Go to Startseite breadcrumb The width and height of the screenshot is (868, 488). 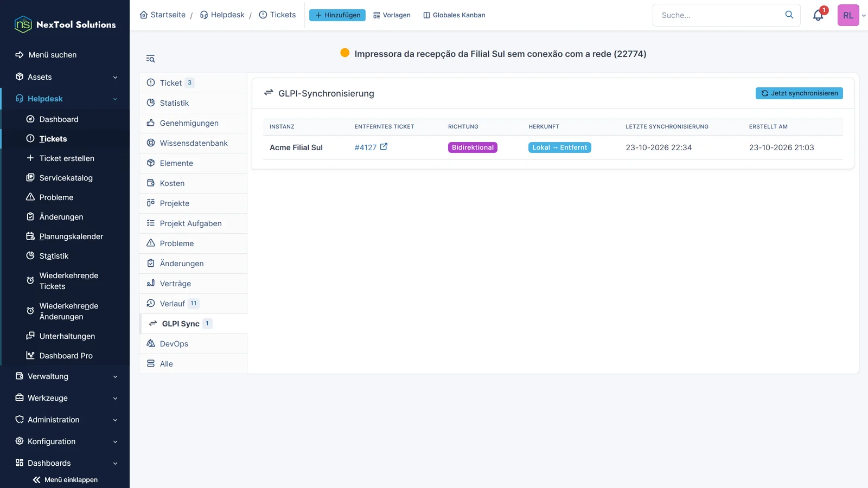[163, 15]
